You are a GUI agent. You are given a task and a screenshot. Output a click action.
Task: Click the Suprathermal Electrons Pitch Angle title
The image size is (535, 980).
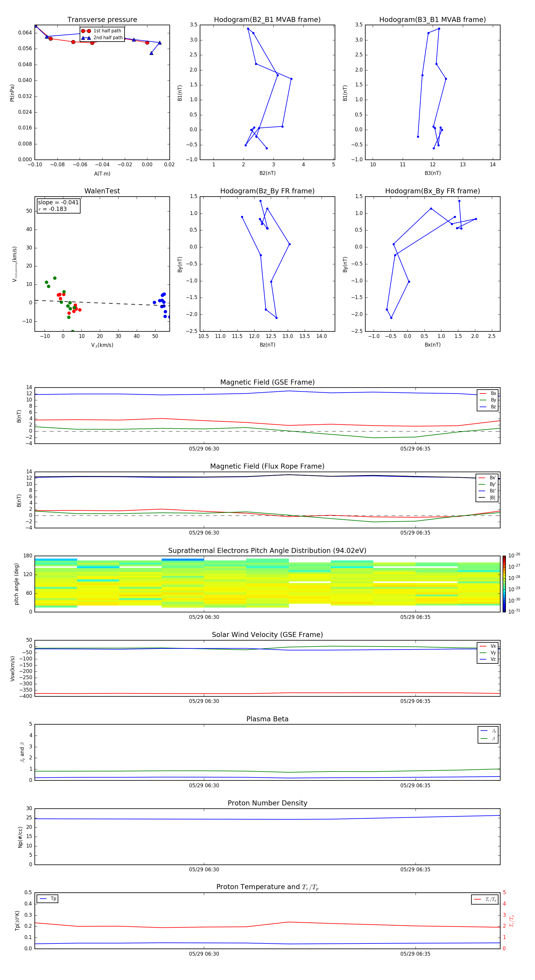pyautogui.click(x=267, y=551)
